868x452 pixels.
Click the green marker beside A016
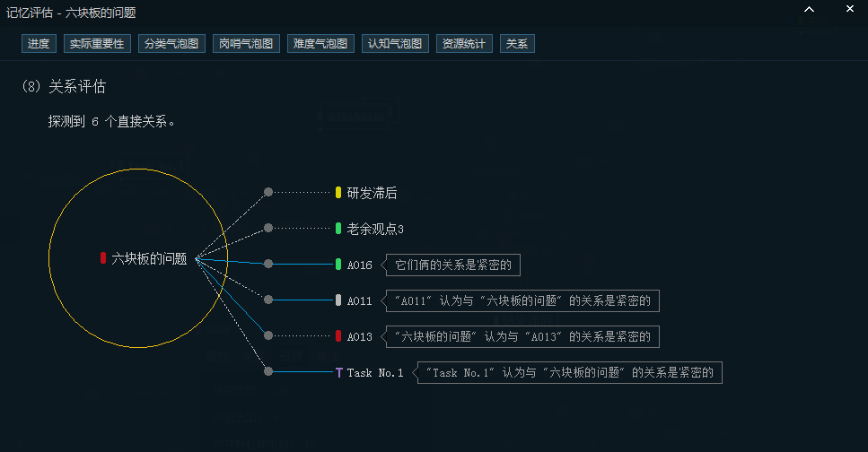[x=338, y=265]
